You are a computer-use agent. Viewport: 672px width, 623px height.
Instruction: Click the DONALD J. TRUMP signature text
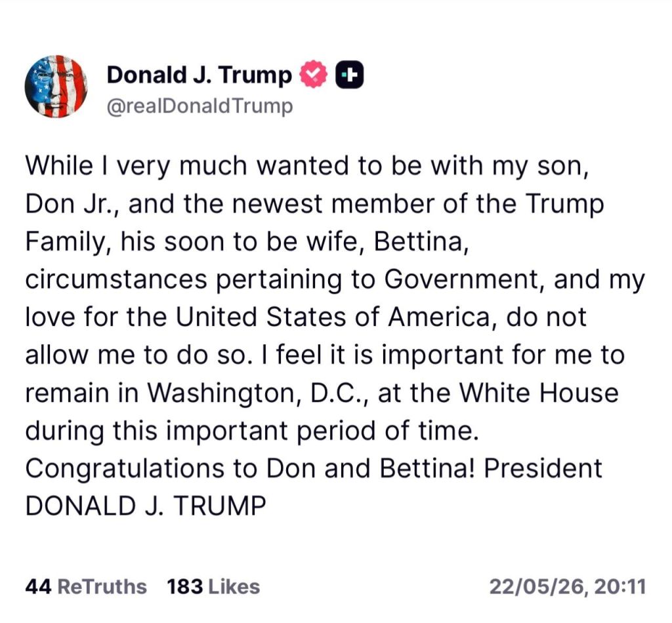[146, 506]
